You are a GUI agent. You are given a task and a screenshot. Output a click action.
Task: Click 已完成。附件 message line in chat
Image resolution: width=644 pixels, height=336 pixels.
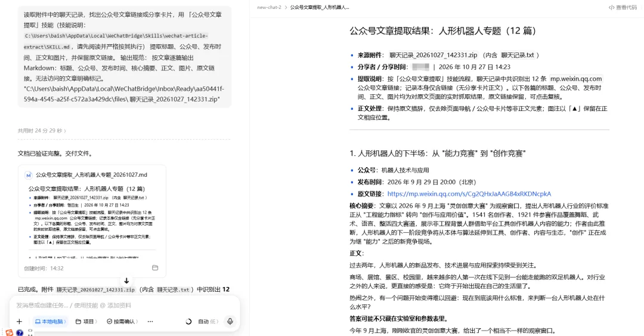[123, 289]
